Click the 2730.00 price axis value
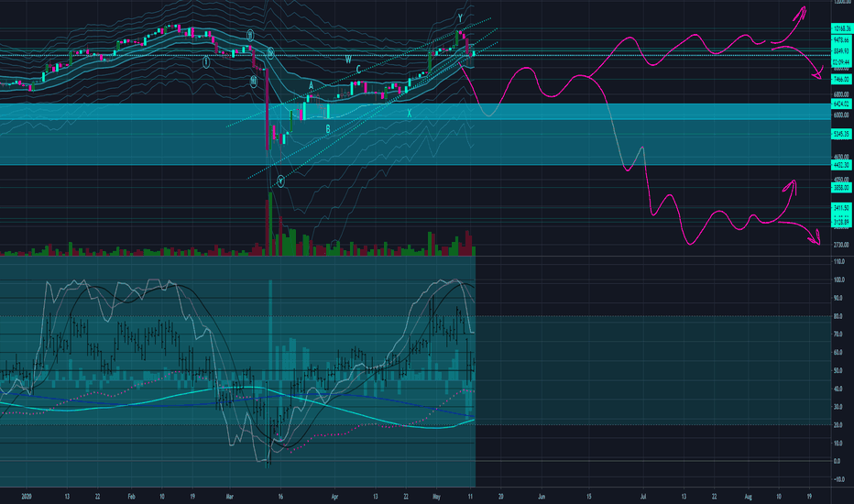 click(841, 246)
